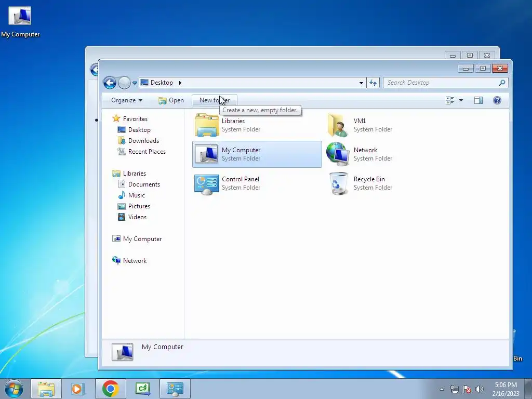Image resolution: width=532 pixels, height=399 pixels.
Task: Maximize the background window
Action: coord(470,55)
